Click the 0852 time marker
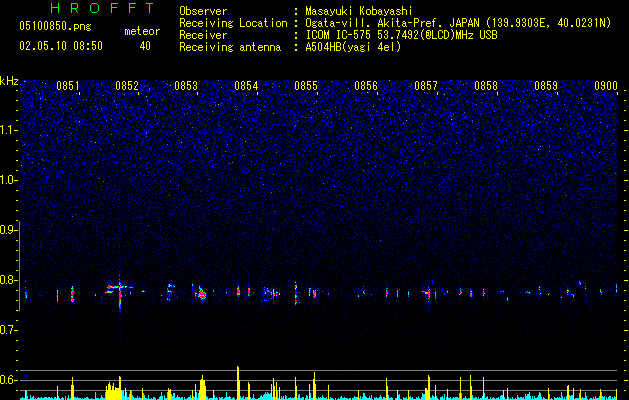Screen dimensions: 629x400 pyautogui.click(x=127, y=86)
